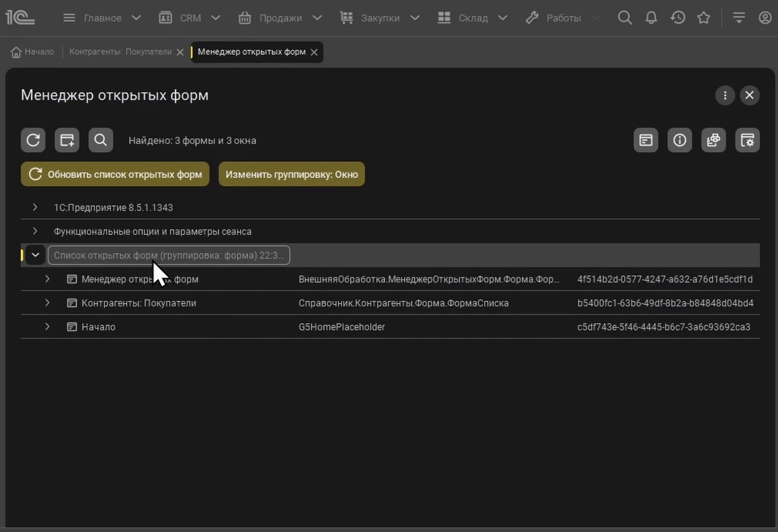Screen dimensions: 778x532
Task: Select the Начало tree item
Action: point(98,327)
